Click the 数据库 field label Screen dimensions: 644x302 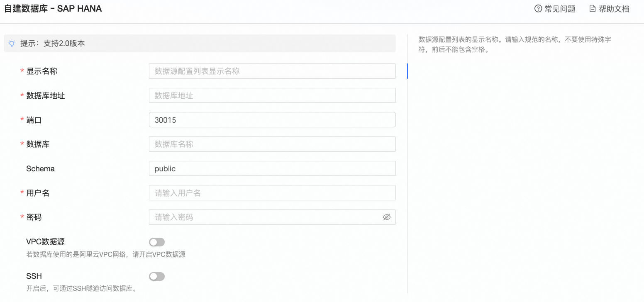tap(38, 144)
